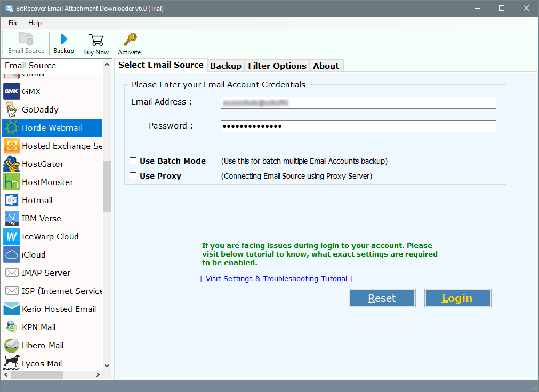Select the IceWarp Cloud icon
This screenshot has width=539, height=392.
pos(12,237)
